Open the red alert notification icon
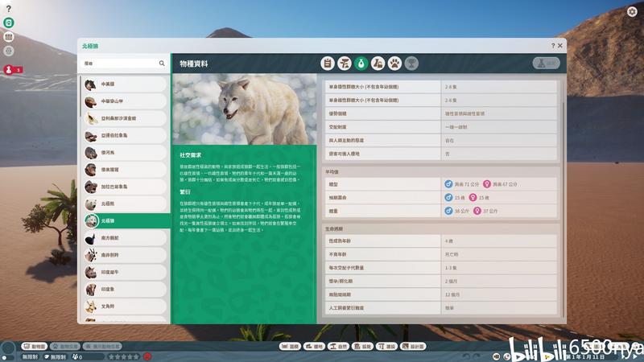Screen dimensions: 644x362 pyautogui.click(x=9, y=70)
